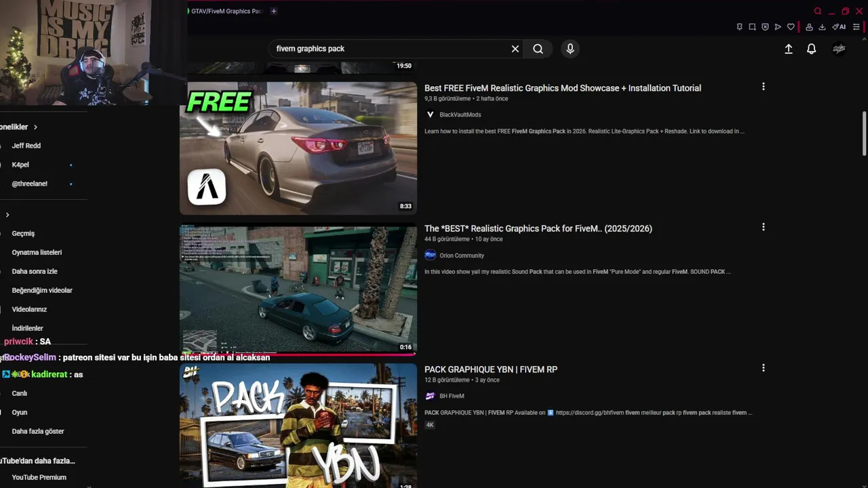Open Videolarınız in the sidebar
Viewport: 868px width, 488px height.
[29, 309]
